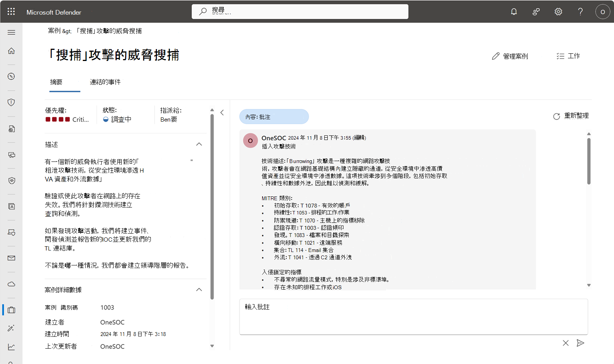Screen dimensions: 614x364
Task: Open the Home page from the sidebar
Action: [11, 50]
